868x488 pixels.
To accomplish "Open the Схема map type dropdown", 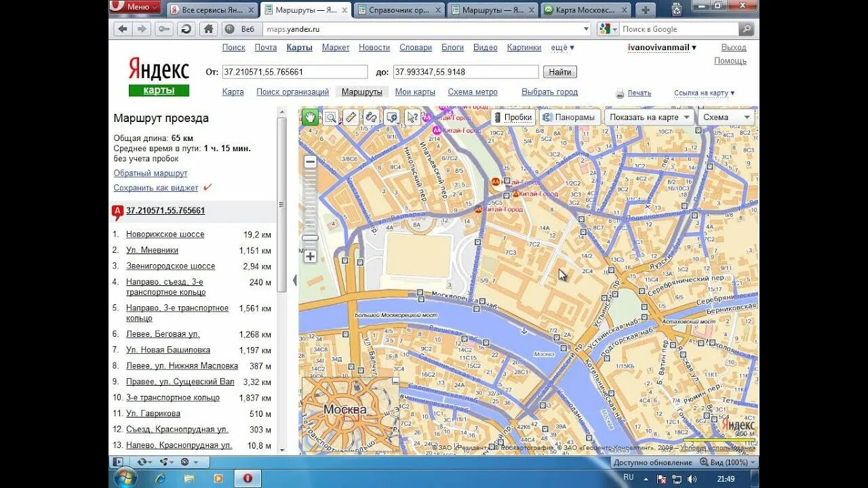I will tap(726, 117).
